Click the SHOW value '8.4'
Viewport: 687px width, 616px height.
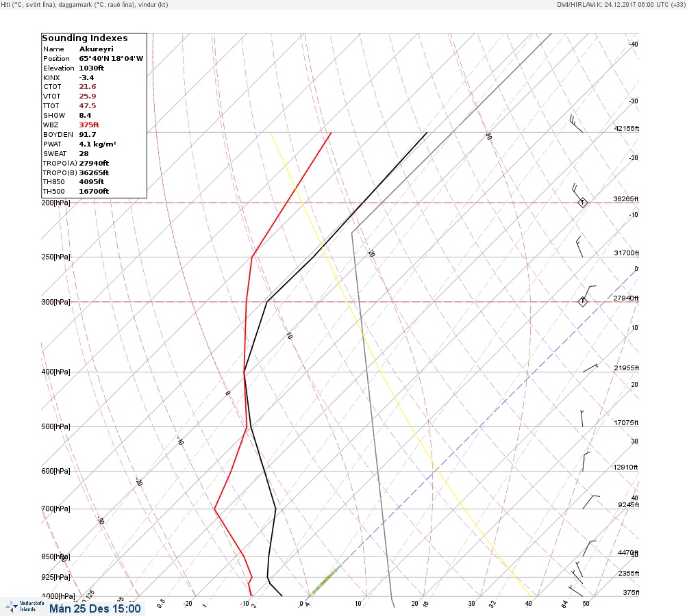(x=85, y=116)
